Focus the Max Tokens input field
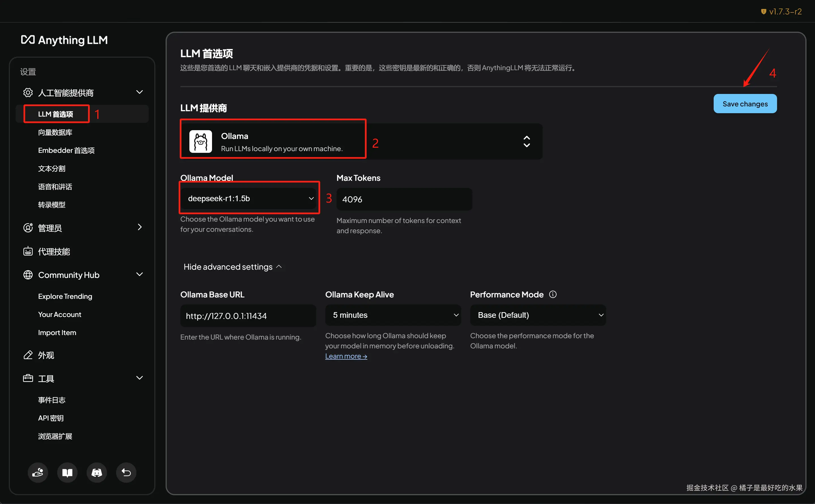The image size is (815, 504). pyautogui.click(x=404, y=199)
